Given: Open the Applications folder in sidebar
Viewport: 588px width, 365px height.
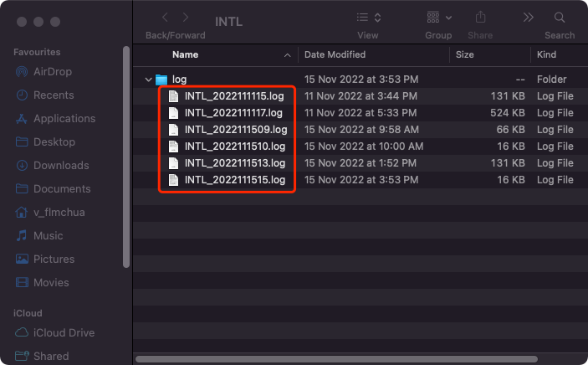Looking at the screenshot, I should point(64,119).
